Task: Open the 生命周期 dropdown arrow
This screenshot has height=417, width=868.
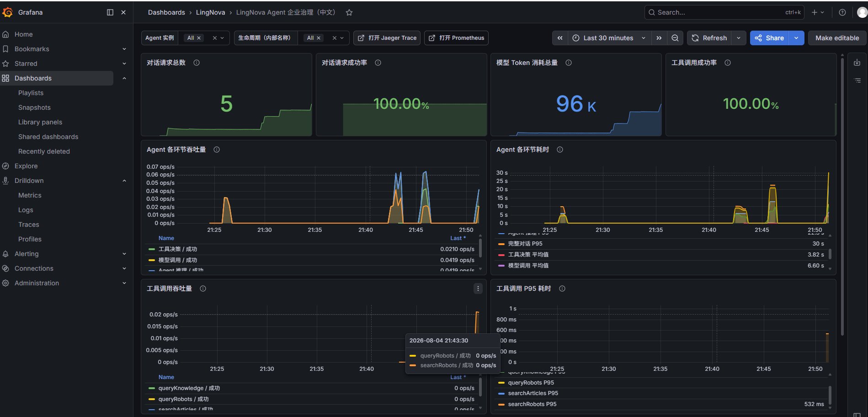Action: [342, 38]
